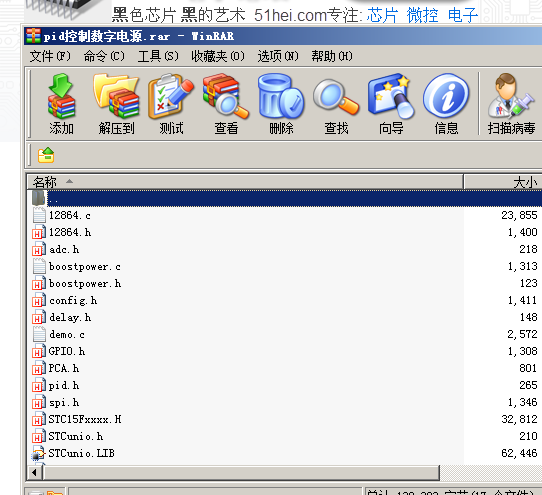Open the 向导 (Wizard) toolbar icon
This screenshot has height=495, width=542.
click(391, 96)
